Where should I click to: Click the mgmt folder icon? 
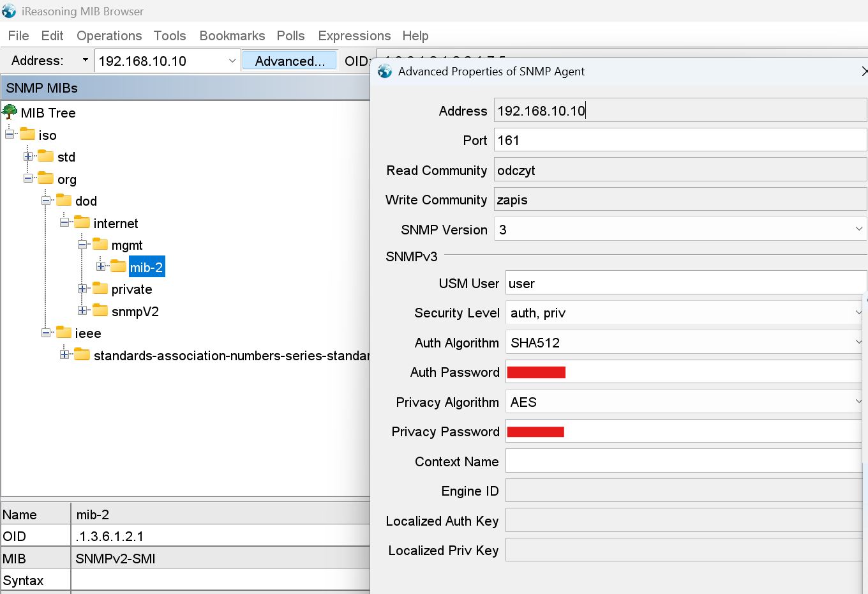100,244
